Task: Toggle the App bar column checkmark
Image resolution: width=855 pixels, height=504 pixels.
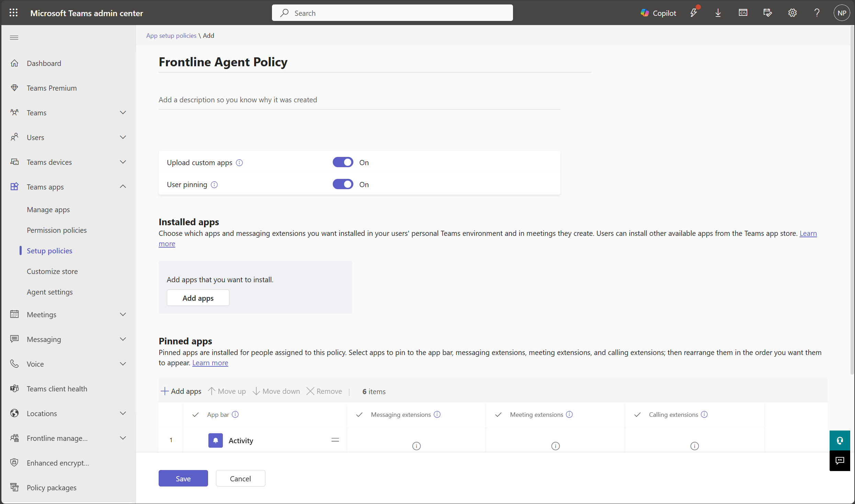Action: pos(195,415)
